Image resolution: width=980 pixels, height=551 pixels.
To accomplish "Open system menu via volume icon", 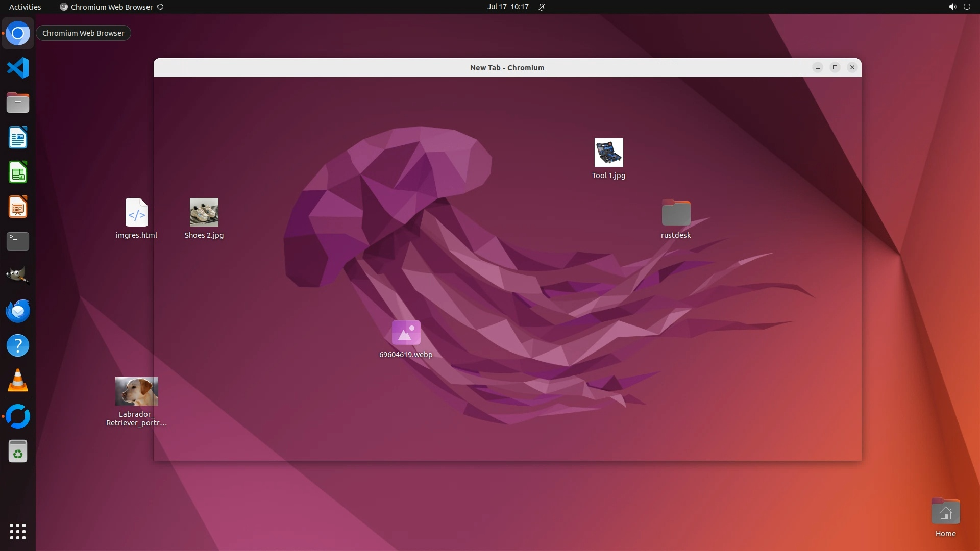I will tap(952, 7).
